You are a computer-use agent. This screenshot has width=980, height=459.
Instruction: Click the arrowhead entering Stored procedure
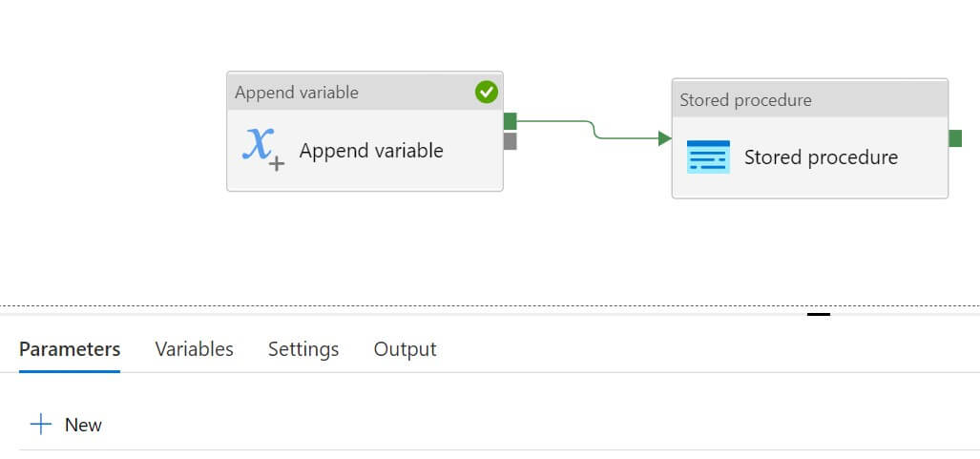(665, 138)
